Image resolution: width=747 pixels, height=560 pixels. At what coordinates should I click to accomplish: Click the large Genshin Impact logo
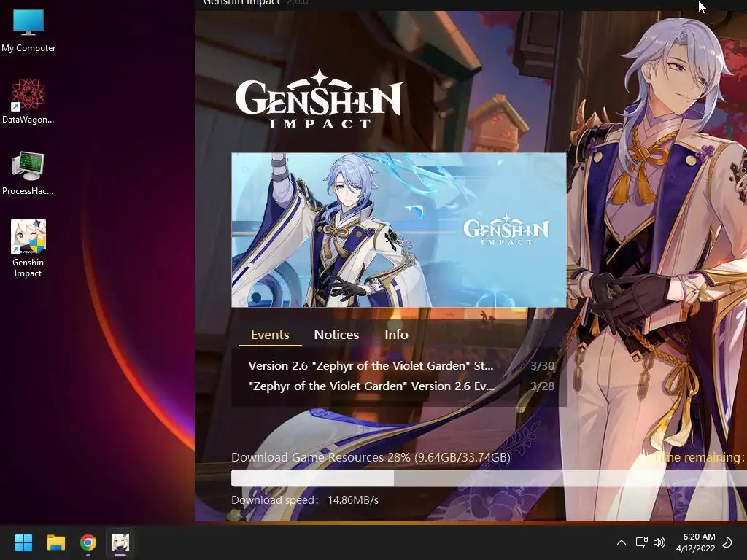(319, 99)
